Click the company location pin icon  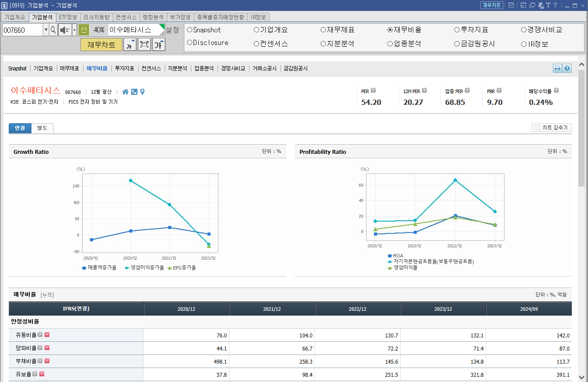pyautogui.click(x=142, y=92)
